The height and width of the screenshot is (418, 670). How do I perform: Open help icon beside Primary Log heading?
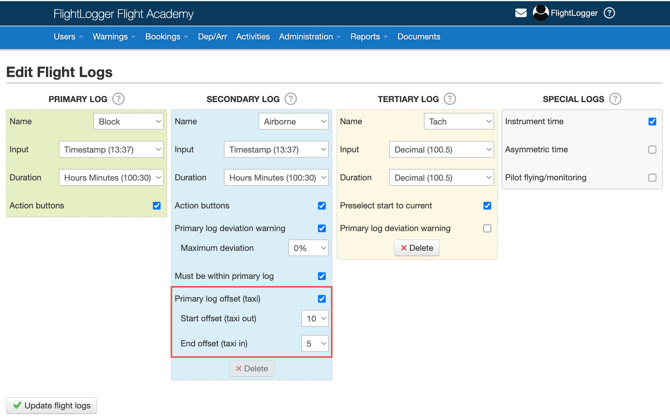pyautogui.click(x=119, y=99)
